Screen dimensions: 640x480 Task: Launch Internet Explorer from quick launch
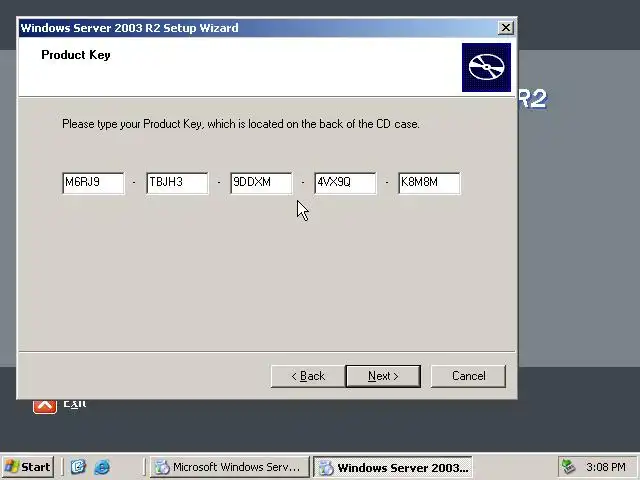tap(102, 467)
